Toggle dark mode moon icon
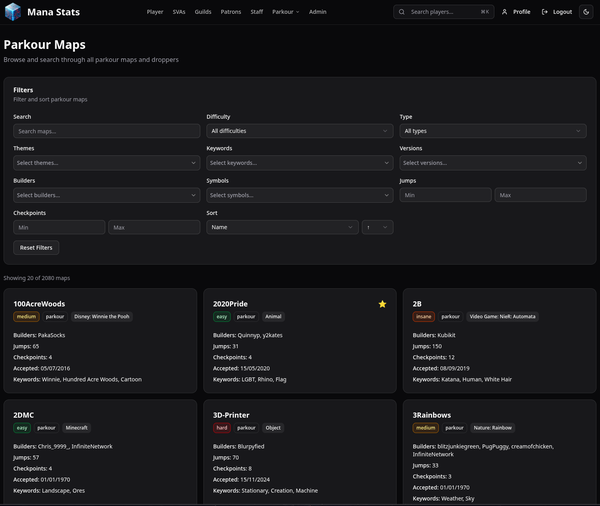This screenshot has width=600, height=506. [x=586, y=12]
